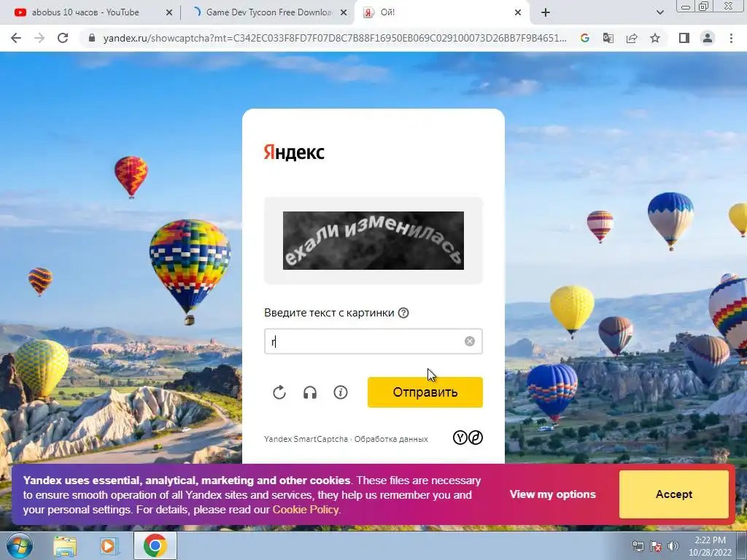Toggle browser side panel
The height and width of the screenshot is (560, 747).
point(684,38)
